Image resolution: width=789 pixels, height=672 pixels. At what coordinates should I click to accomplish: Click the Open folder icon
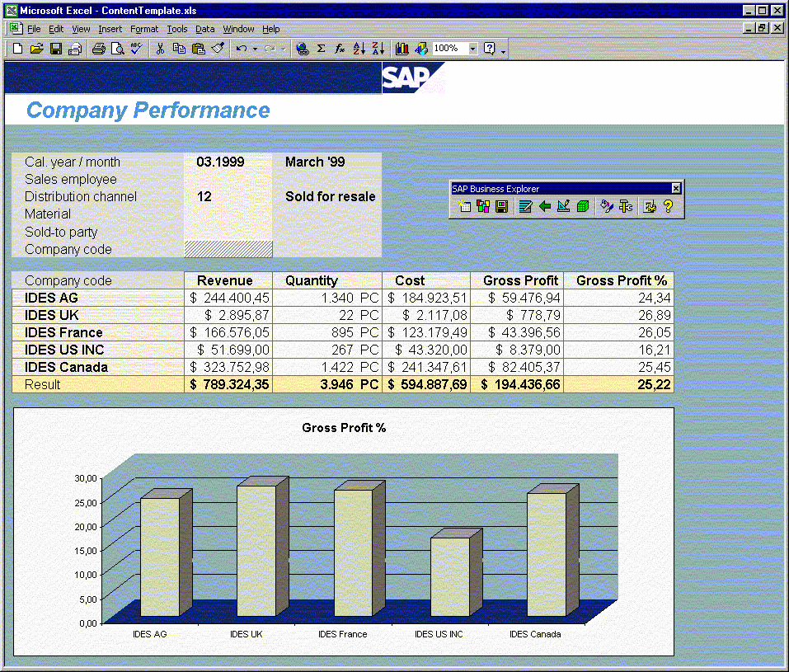coord(37,49)
